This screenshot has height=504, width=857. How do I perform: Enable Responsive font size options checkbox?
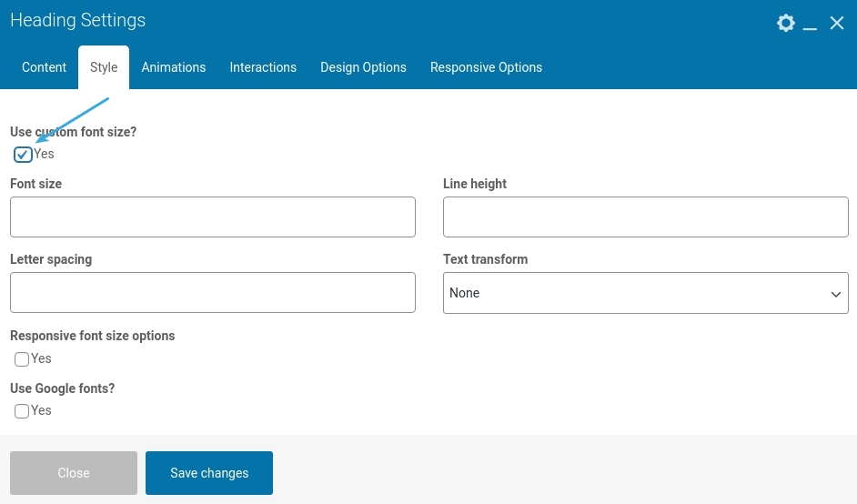tap(22, 359)
